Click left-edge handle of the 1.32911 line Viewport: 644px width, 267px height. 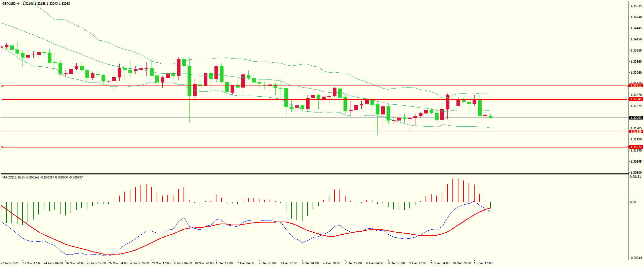2,86
